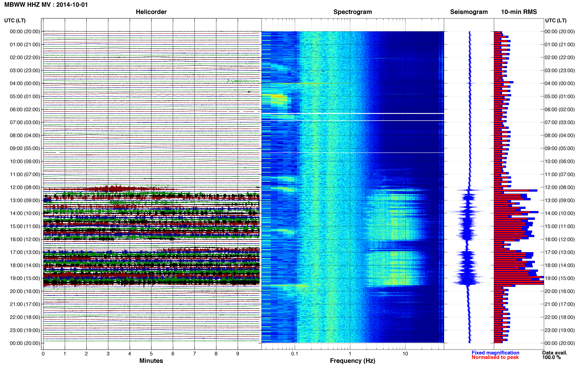Click the 'Data avail.' label
The width and height of the screenshot is (588, 368).
pyautogui.click(x=555, y=353)
